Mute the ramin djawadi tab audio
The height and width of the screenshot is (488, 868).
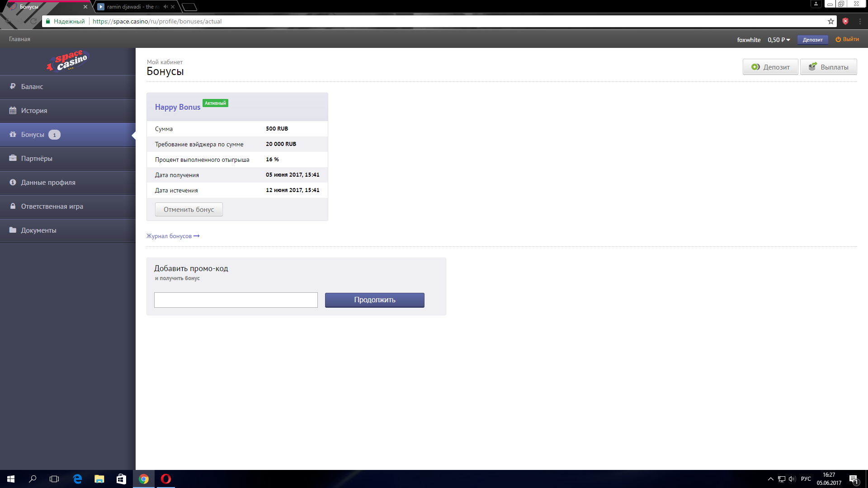[165, 7]
